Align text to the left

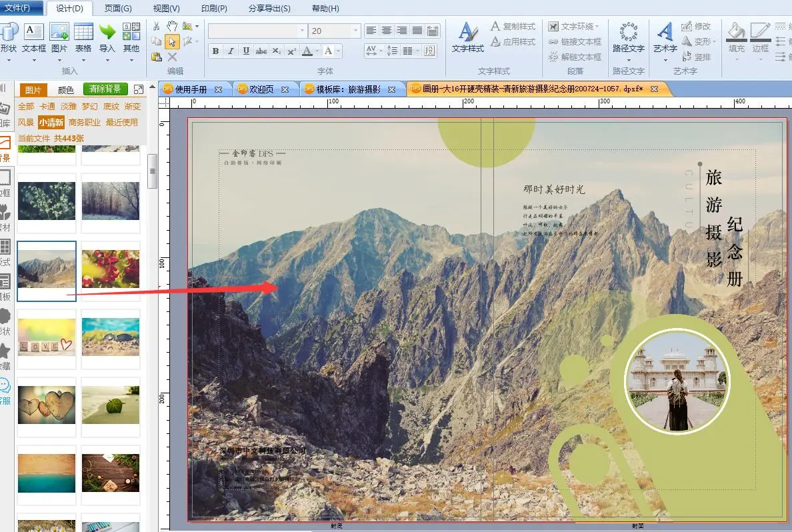pyautogui.click(x=371, y=31)
